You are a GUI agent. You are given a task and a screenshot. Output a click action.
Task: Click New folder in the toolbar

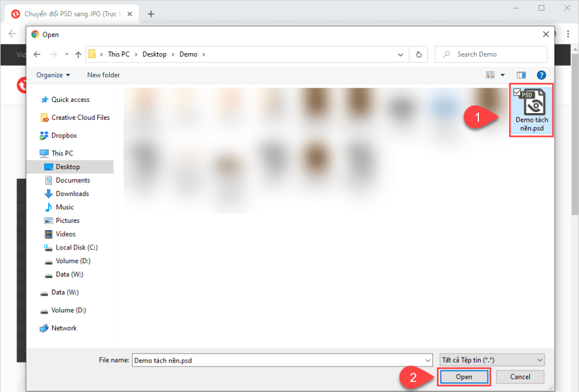(x=103, y=75)
